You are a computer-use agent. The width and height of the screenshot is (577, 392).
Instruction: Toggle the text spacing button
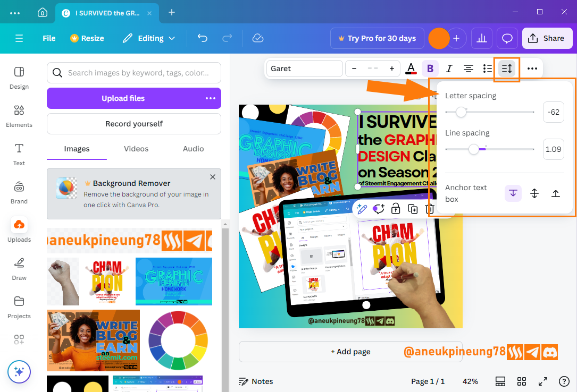click(x=507, y=69)
